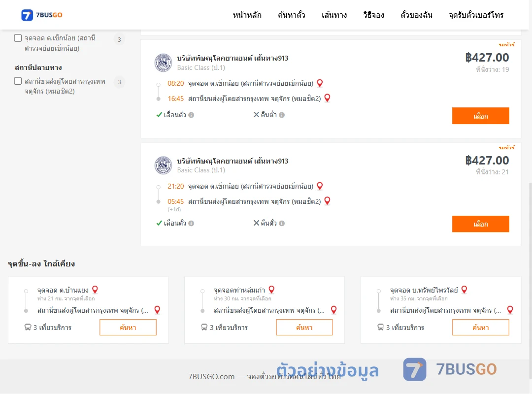
Task: Click bus icon in บ.ทรัพย์ไพรวัลย์ card
Action: [x=381, y=327]
